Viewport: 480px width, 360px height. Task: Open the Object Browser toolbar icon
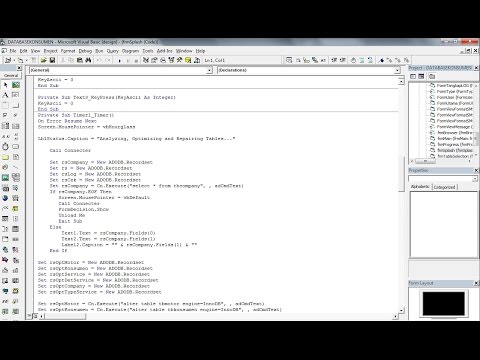171,60
